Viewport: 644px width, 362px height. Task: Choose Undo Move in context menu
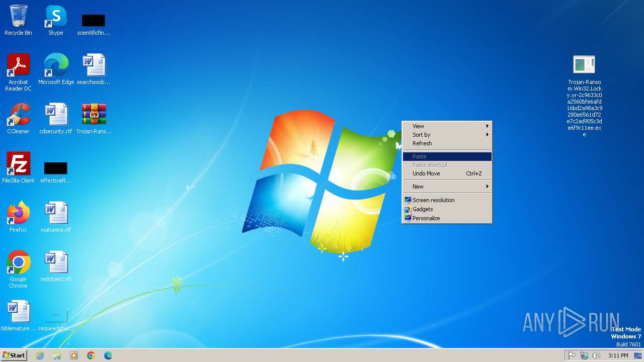pos(447,173)
